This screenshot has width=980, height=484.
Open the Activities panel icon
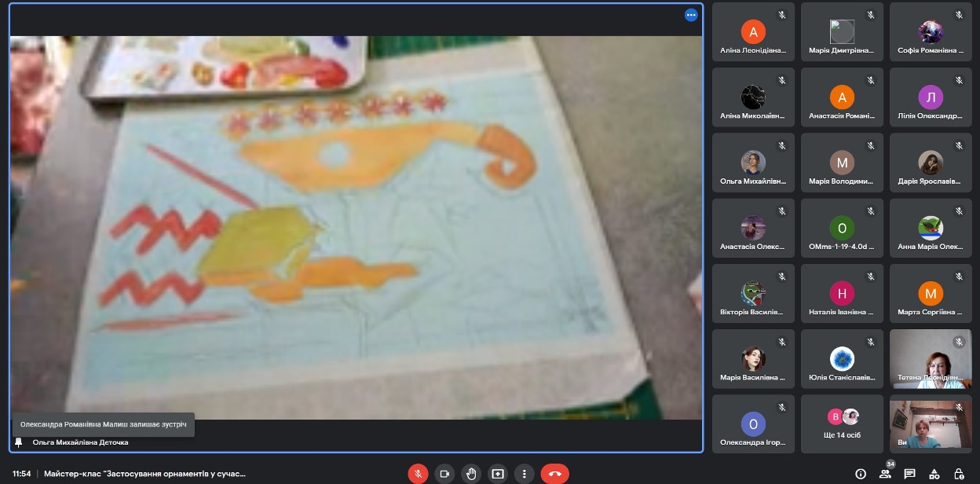click(x=934, y=474)
